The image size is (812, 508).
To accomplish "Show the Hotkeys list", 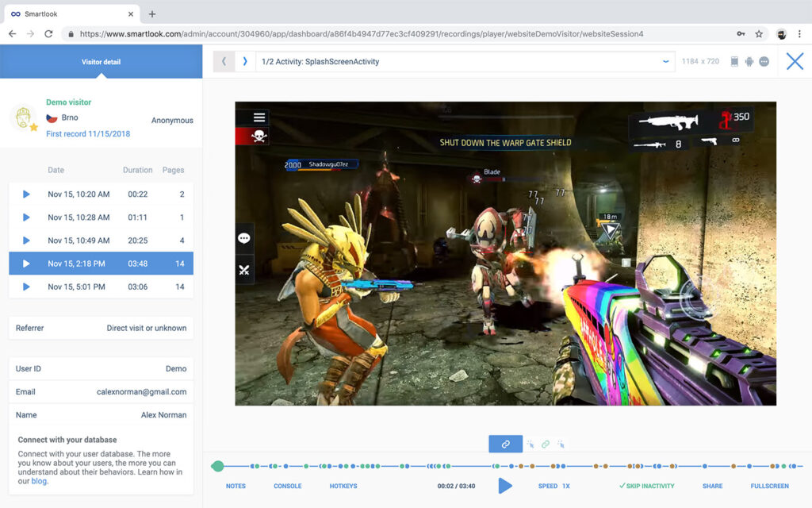I will pos(343,487).
